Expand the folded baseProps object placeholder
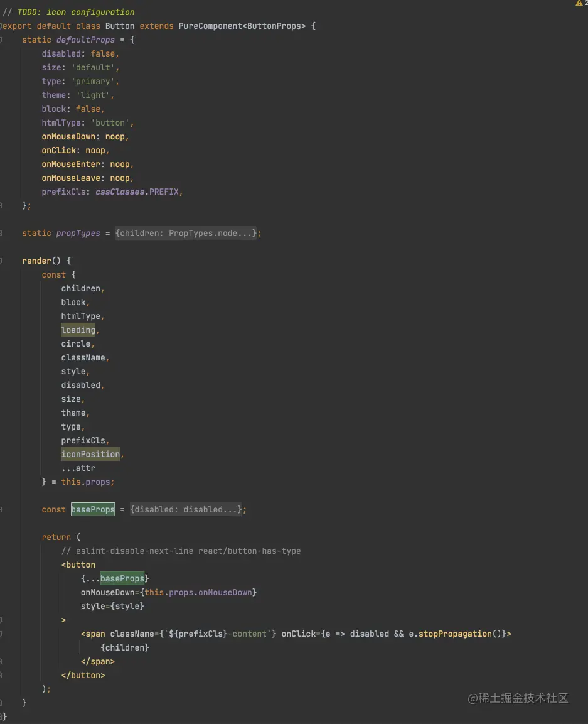 tap(186, 509)
